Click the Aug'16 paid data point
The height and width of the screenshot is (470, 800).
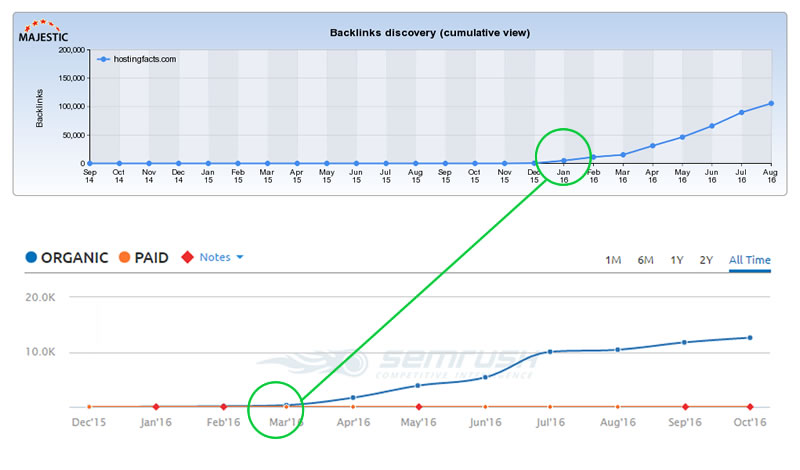pos(617,407)
